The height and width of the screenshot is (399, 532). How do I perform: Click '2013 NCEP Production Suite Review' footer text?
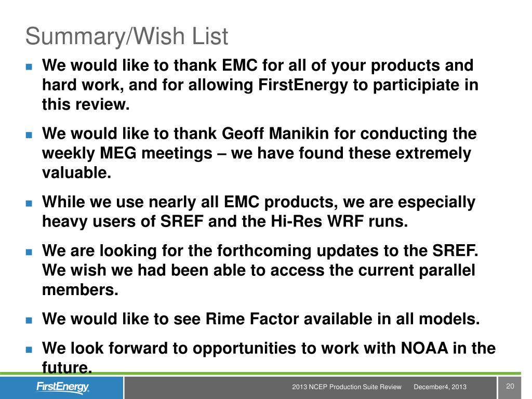pos(347,387)
